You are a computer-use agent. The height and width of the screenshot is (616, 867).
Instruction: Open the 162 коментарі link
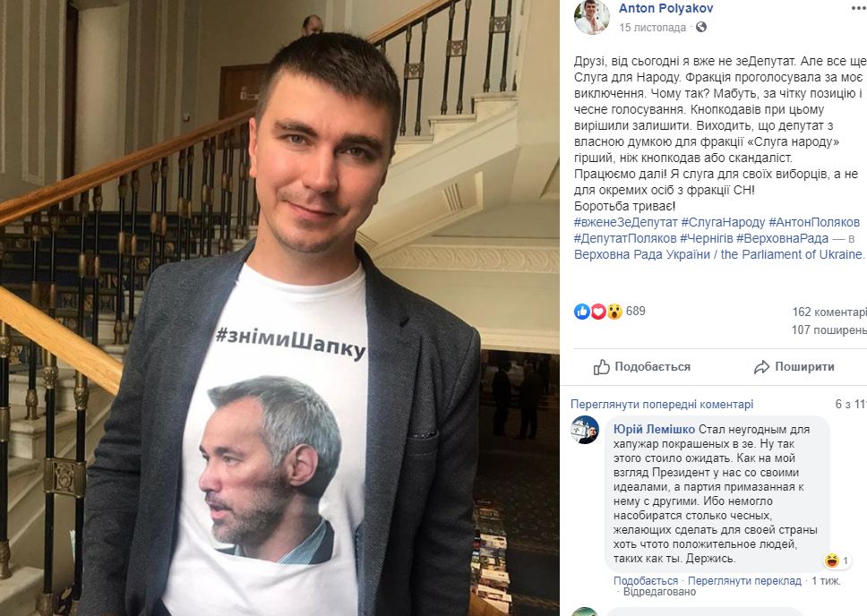click(829, 312)
